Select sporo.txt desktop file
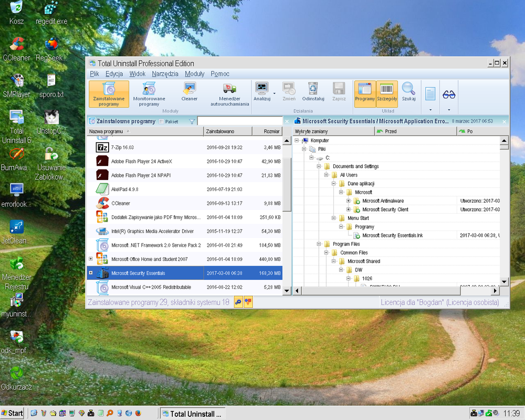The height and width of the screenshot is (420, 525). tap(51, 86)
